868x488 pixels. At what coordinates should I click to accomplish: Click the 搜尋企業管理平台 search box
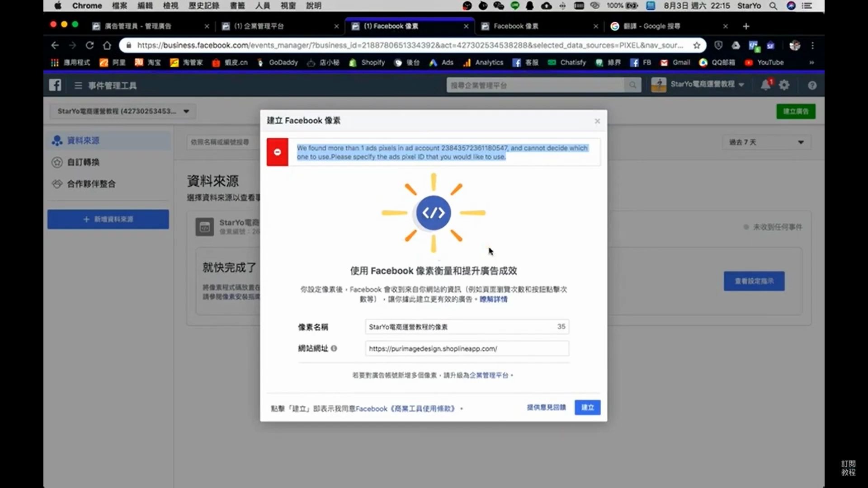tap(535, 85)
